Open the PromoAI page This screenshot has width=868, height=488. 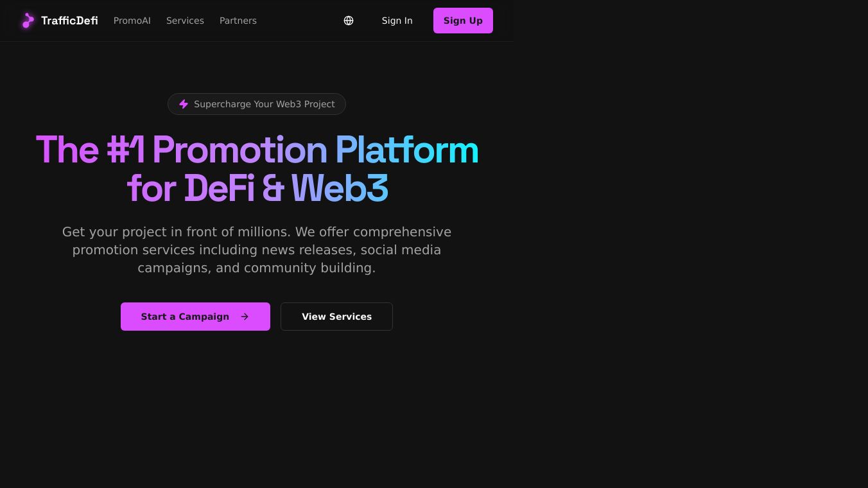point(132,21)
